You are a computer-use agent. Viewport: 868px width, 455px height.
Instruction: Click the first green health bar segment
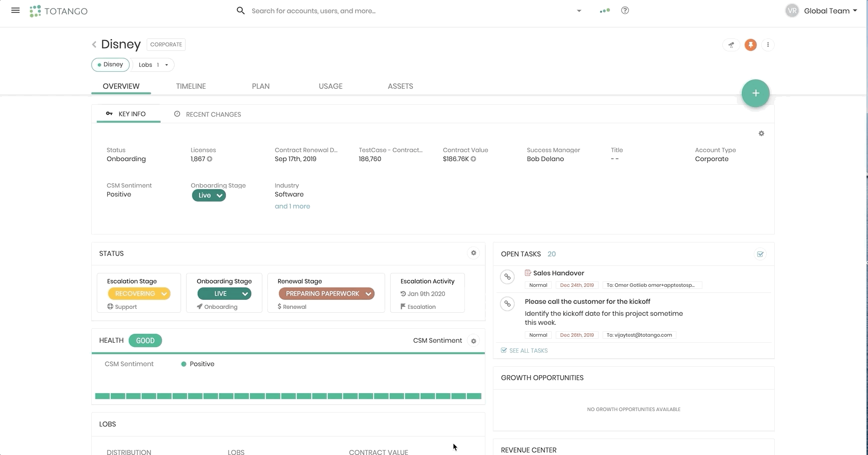pyautogui.click(x=102, y=396)
